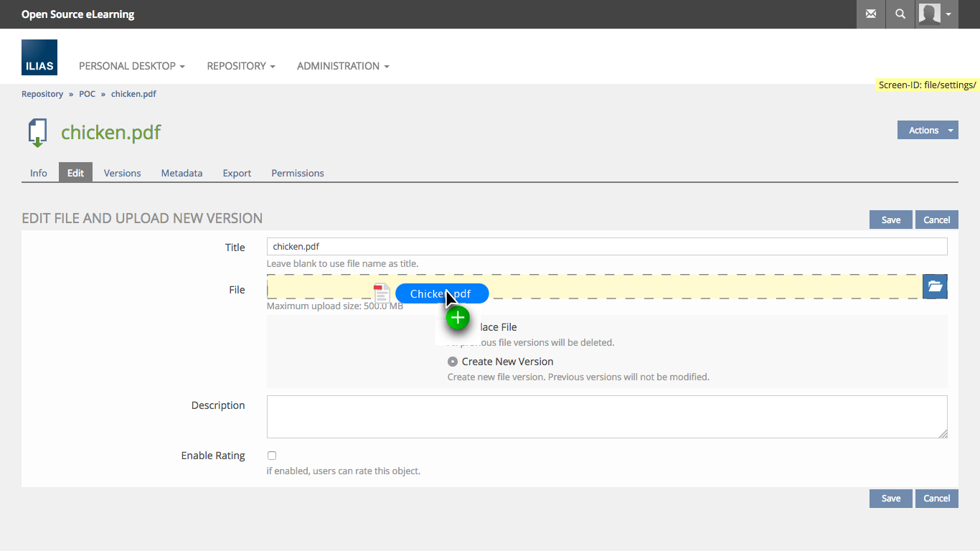Open the Metadata tab
980x551 pixels.
click(182, 173)
